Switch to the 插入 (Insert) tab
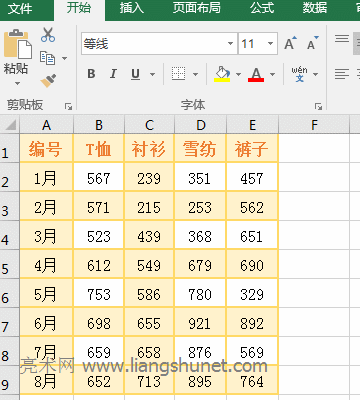Image resolution: width=360 pixels, height=400 pixels. click(131, 8)
